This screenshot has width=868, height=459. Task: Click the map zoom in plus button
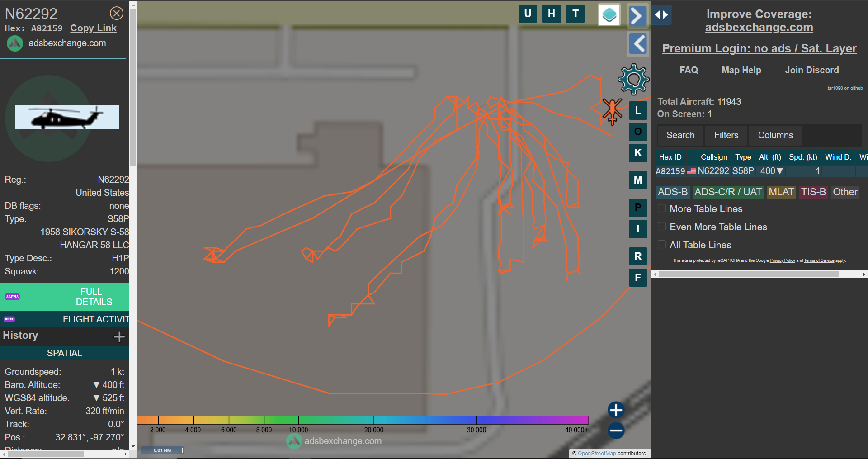tap(616, 410)
